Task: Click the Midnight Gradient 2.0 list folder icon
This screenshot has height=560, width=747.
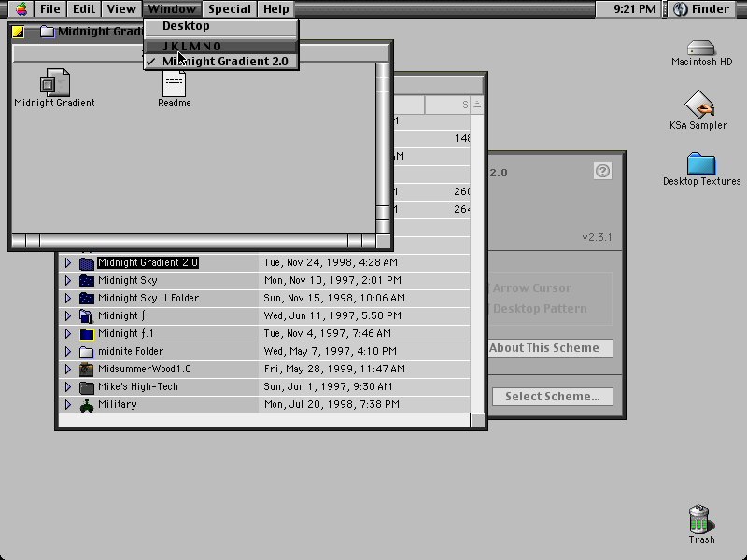Action: tap(86, 263)
